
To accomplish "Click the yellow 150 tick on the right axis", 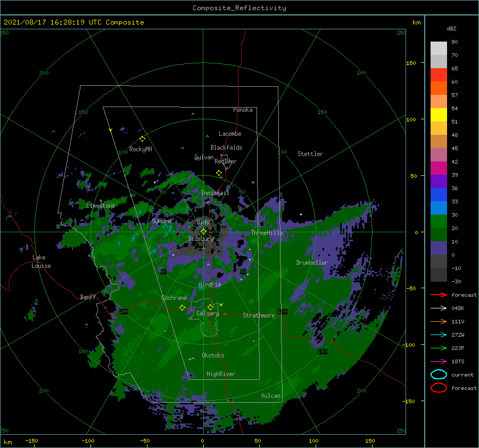I will click(x=411, y=63).
